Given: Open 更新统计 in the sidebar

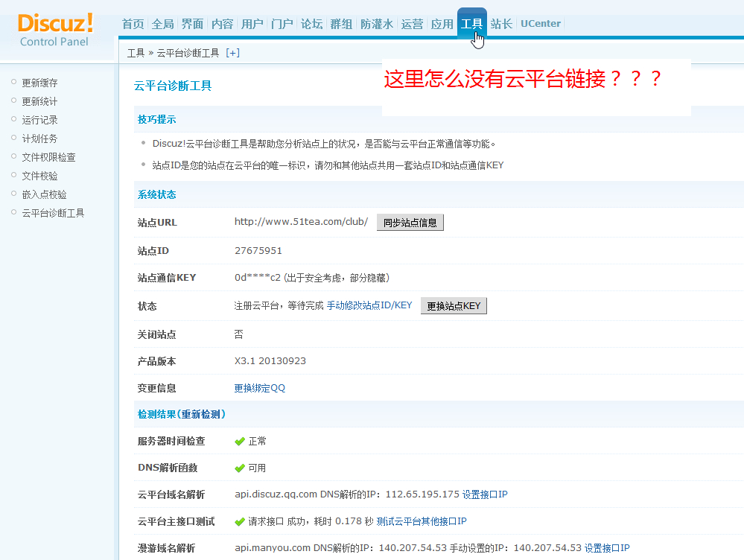Looking at the screenshot, I should [40, 101].
